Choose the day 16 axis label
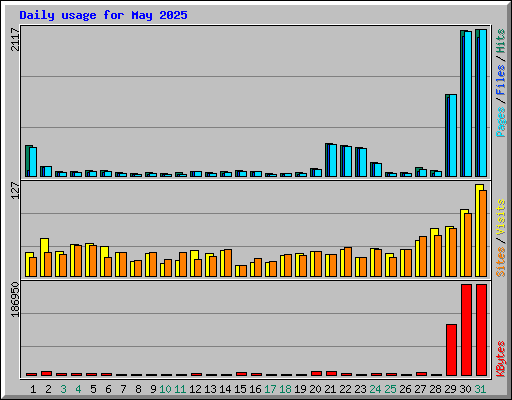 coord(255,389)
